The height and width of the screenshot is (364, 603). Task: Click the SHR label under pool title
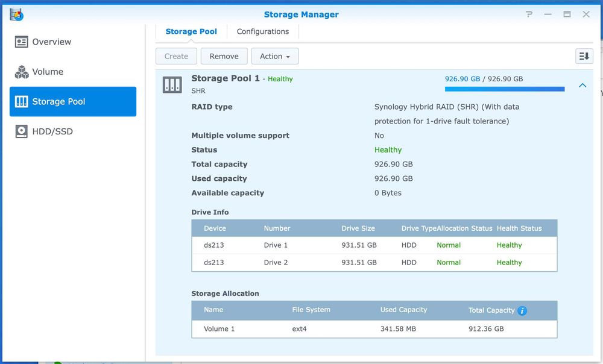click(198, 91)
